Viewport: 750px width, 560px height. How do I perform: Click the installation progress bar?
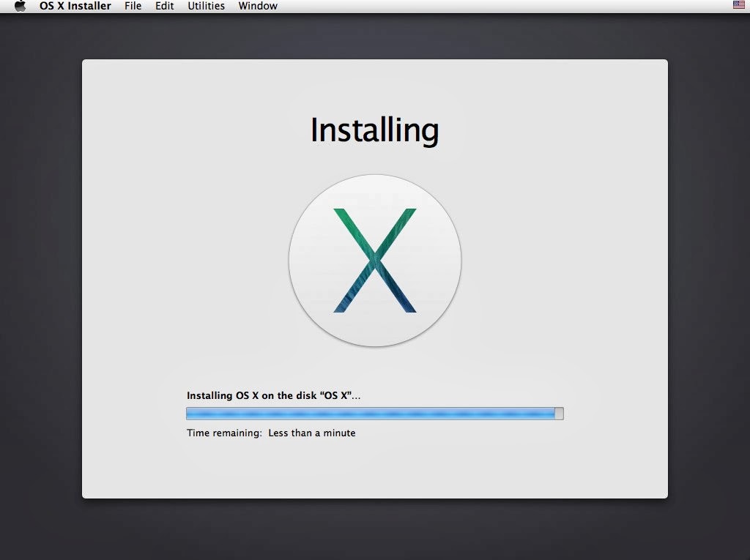[x=375, y=414]
